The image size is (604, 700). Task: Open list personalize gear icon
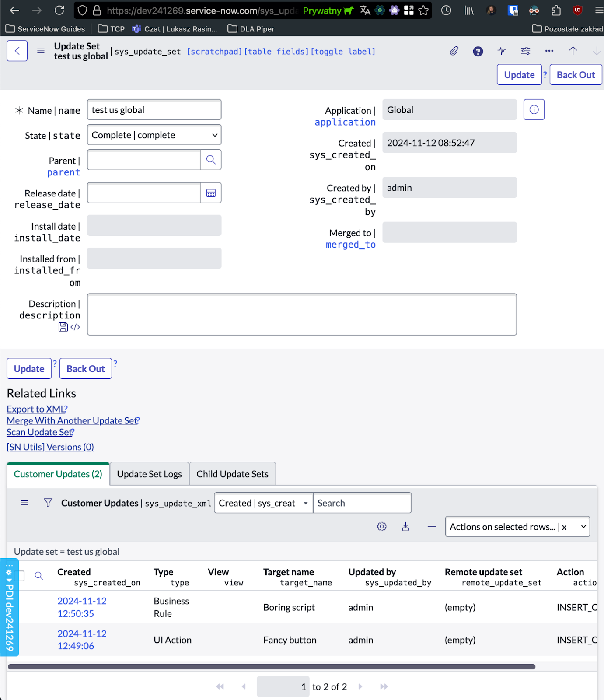click(381, 527)
